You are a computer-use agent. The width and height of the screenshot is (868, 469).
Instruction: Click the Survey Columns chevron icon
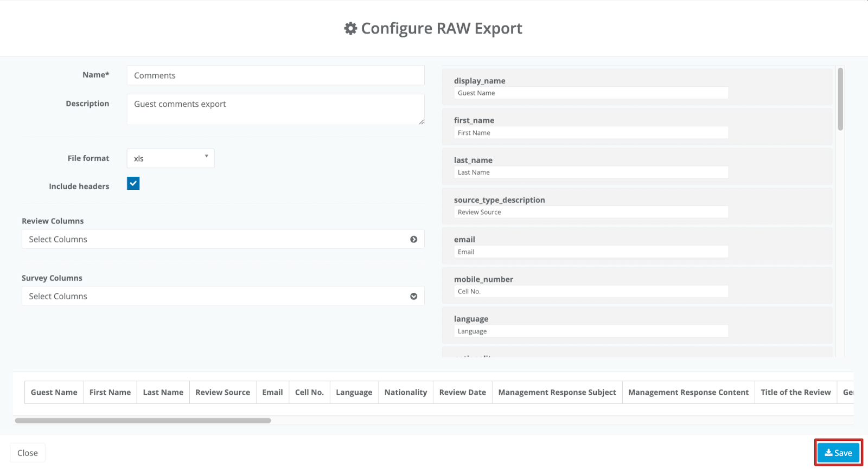click(x=414, y=296)
